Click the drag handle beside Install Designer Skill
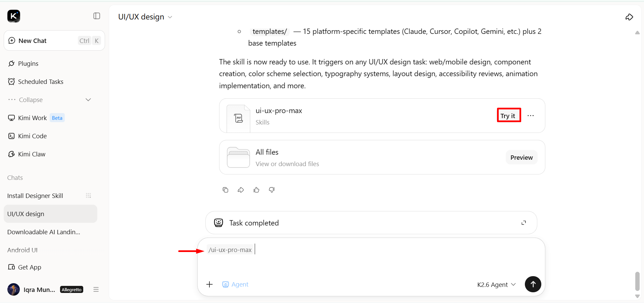This screenshot has width=644, height=303. click(x=89, y=196)
